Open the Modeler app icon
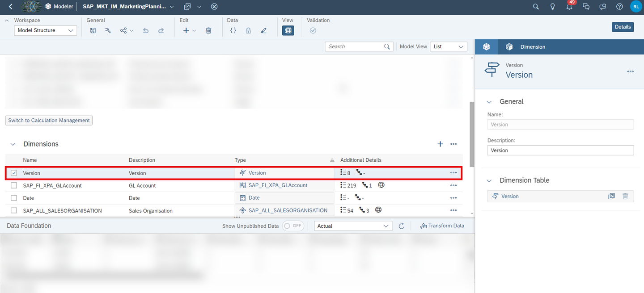Screen dimensions: 644x293 pos(48,7)
